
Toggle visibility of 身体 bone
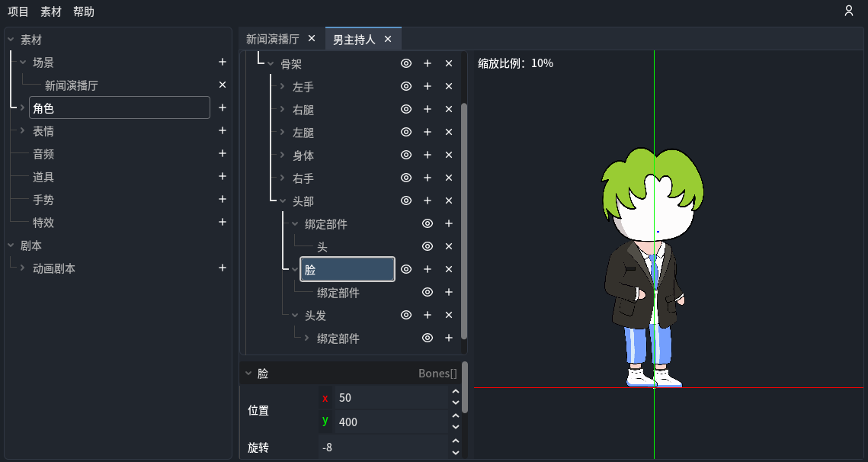406,156
